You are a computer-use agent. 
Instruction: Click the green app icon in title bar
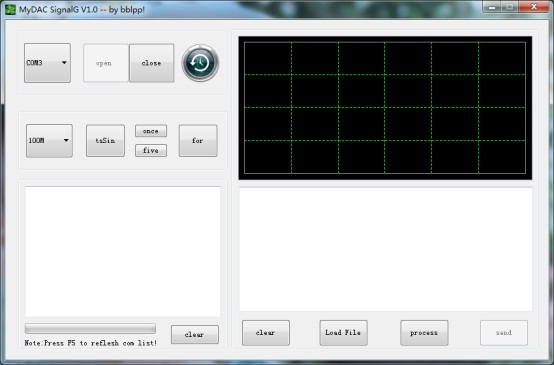click(x=10, y=9)
